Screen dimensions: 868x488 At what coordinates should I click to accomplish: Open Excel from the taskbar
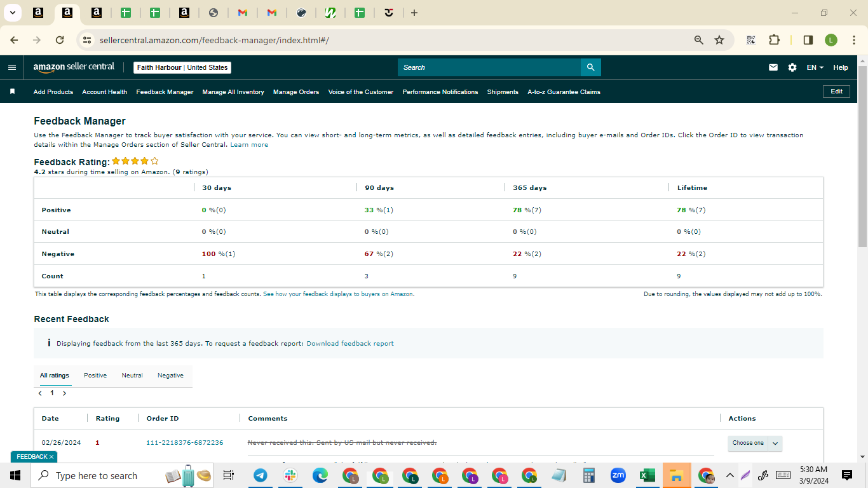(x=648, y=475)
